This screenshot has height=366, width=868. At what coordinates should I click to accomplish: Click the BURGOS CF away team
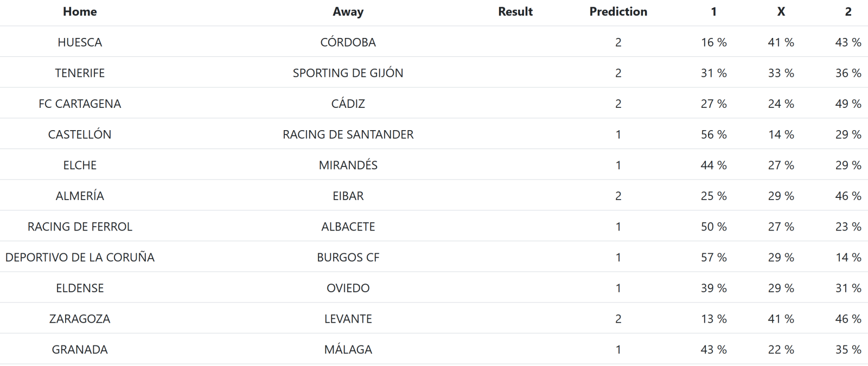pyautogui.click(x=348, y=258)
